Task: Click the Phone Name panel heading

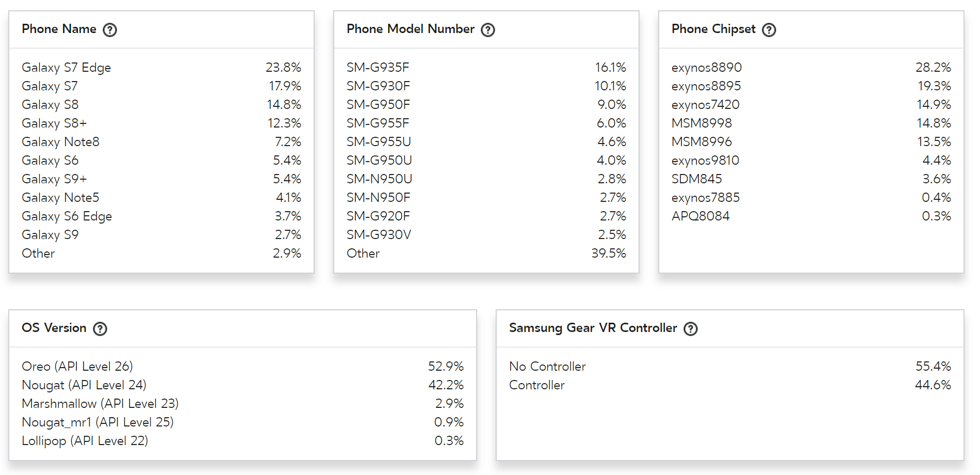Action: point(59,29)
